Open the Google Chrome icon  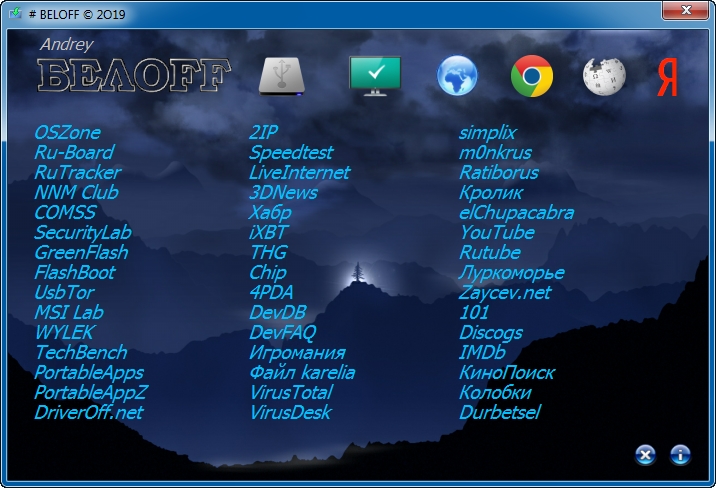532,76
